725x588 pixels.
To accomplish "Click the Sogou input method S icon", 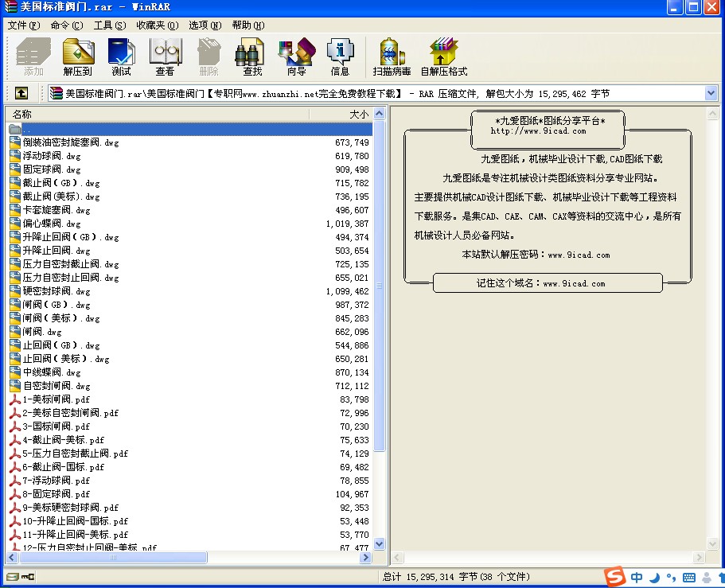I will [614, 578].
